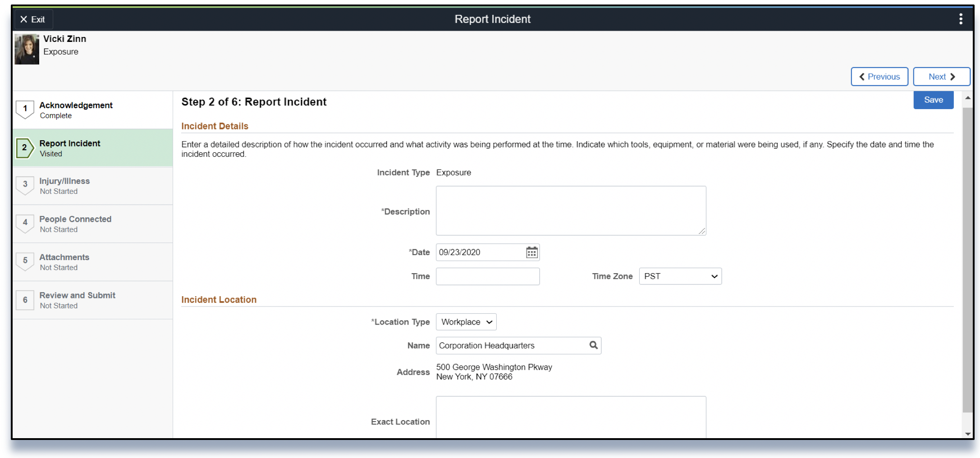Return to the Previous step
The width and height of the screenshot is (980, 458).
pyautogui.click(x=879, y=77)
